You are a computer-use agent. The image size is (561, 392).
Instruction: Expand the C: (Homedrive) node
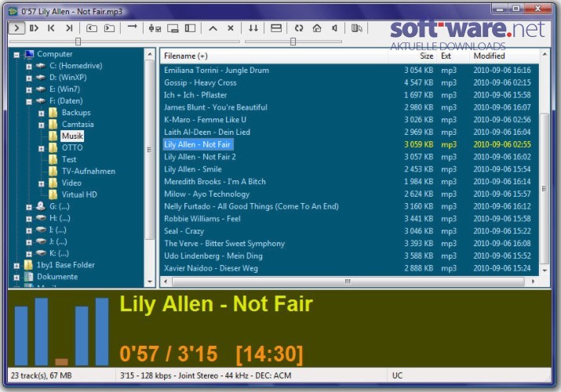(x=29, y=67)
